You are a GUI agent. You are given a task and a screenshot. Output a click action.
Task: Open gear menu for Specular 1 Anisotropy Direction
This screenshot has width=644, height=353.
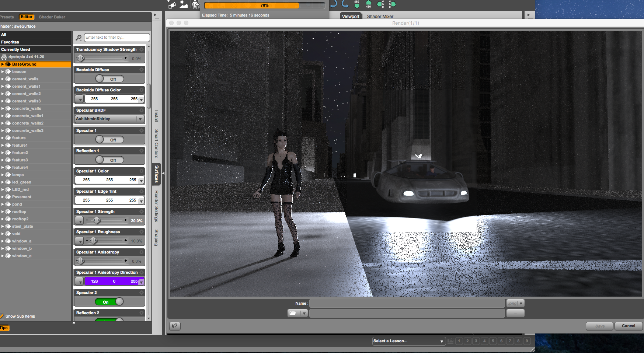pyautogui.click(x=142, y=272)
